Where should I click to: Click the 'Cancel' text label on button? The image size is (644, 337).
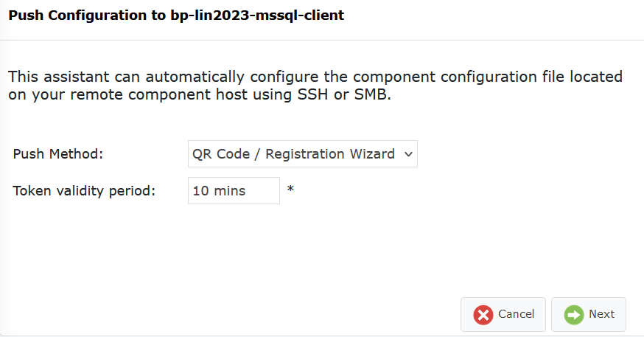coord(517,314)
